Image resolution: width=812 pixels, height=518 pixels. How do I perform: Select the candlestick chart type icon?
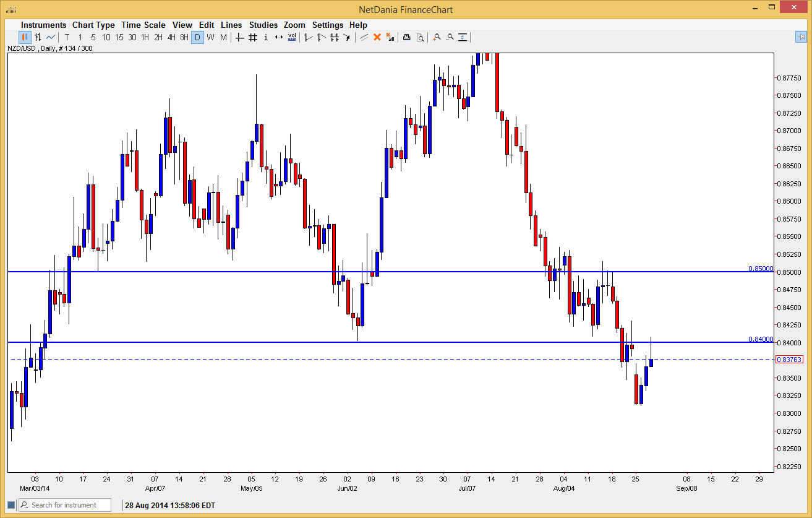coord(24,37)
